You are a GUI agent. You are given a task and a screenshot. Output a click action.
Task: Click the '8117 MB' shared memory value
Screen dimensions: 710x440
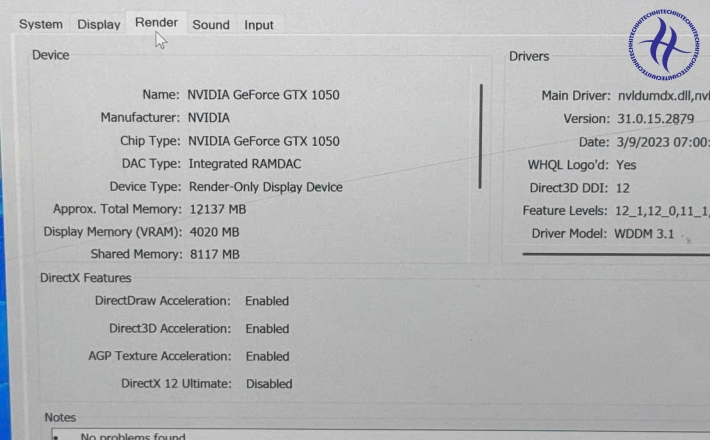click(x=215, y=254)
